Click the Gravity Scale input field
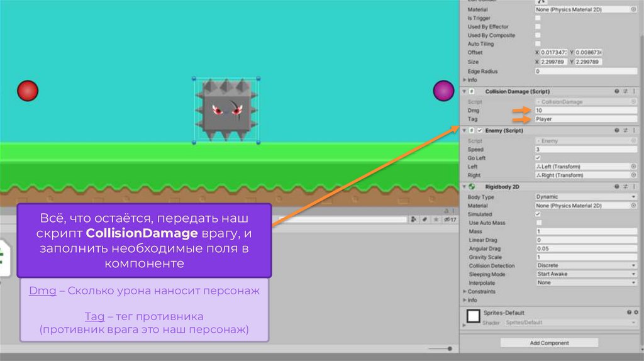Screen dimensions: 644x361 tap(586, 257)
